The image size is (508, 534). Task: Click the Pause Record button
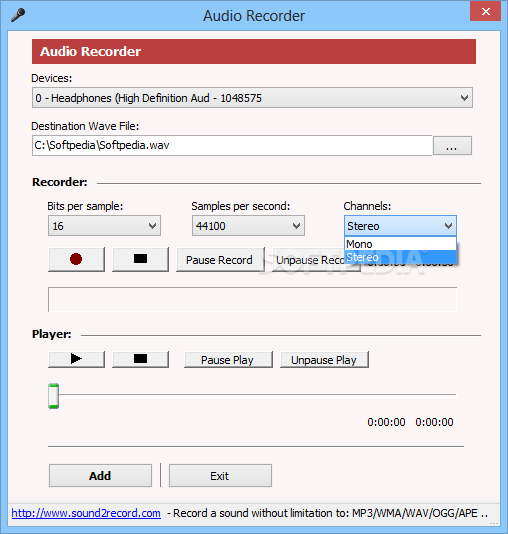click(220, 260)
